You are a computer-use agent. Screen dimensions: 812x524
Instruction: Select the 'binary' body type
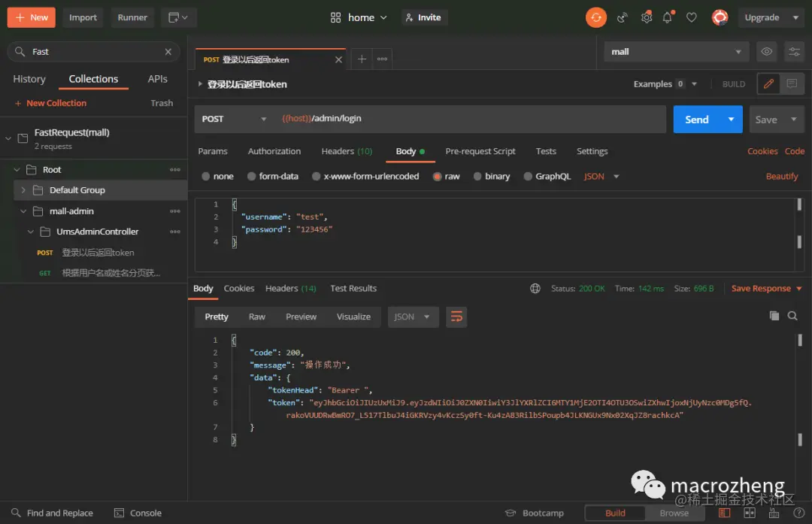click(477, 177)
